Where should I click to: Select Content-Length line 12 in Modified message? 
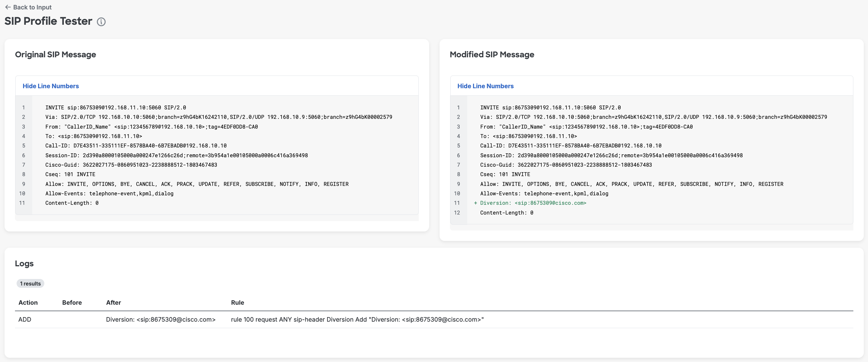(507, 213)
